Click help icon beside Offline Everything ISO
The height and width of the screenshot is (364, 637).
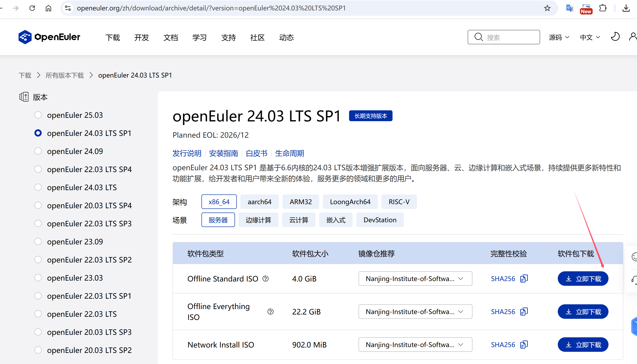(270, 312)
